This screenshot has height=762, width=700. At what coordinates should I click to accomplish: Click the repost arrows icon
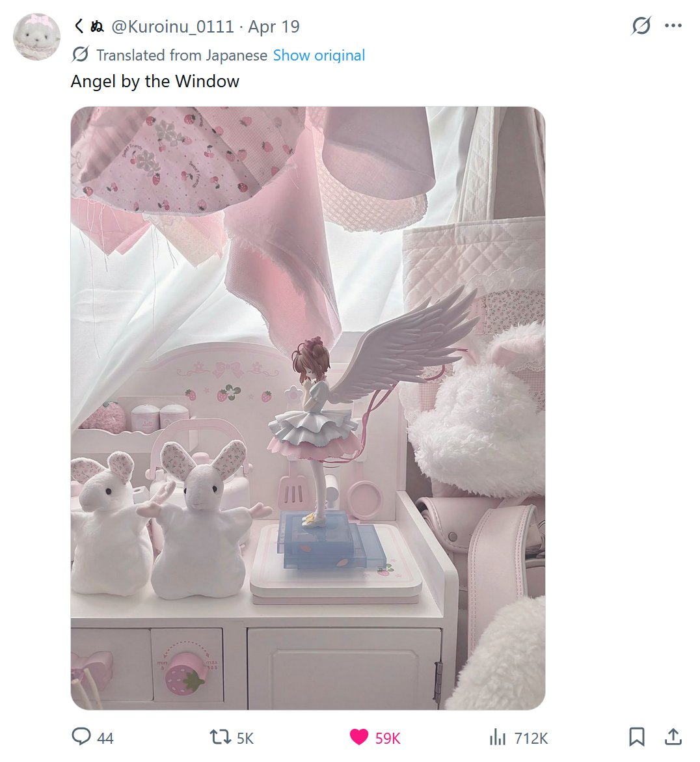220,737
